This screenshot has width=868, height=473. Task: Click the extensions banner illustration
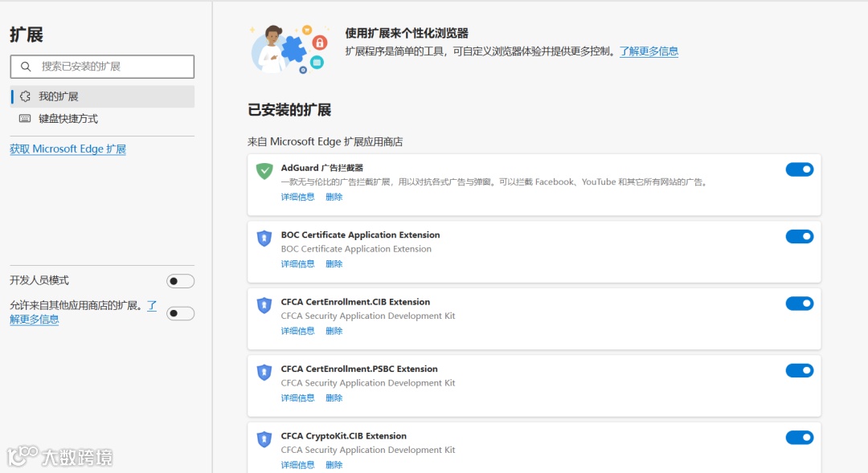pos(289,49)
